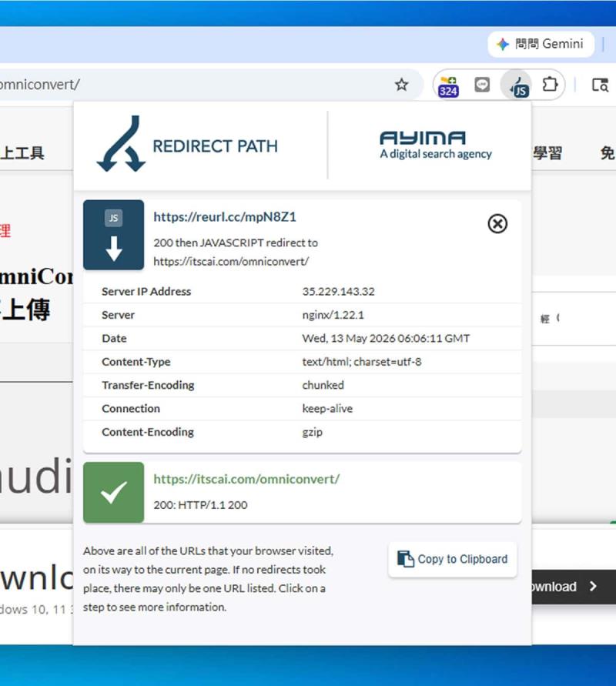Select the server value nginx/1.22.1
616x686 pixels.
click(x=333, y=315)
